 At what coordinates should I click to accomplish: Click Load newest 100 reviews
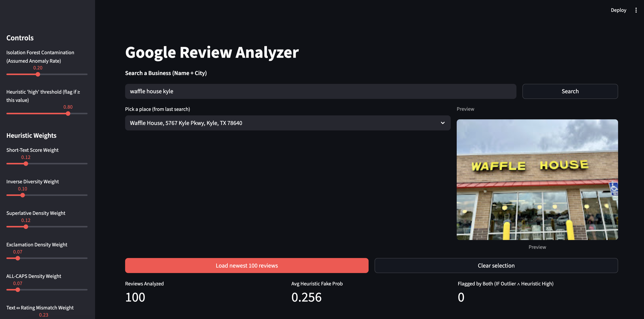(246, 266)
